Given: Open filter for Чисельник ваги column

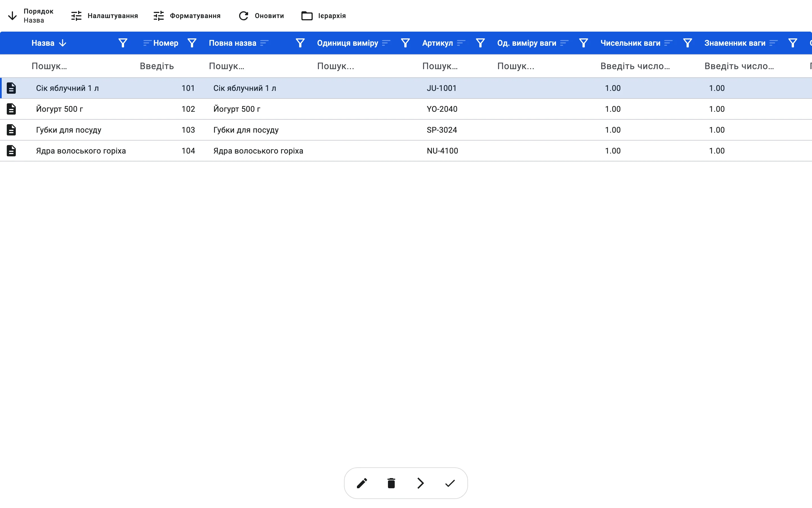Looking at the screenshot, I should (687, 43).
